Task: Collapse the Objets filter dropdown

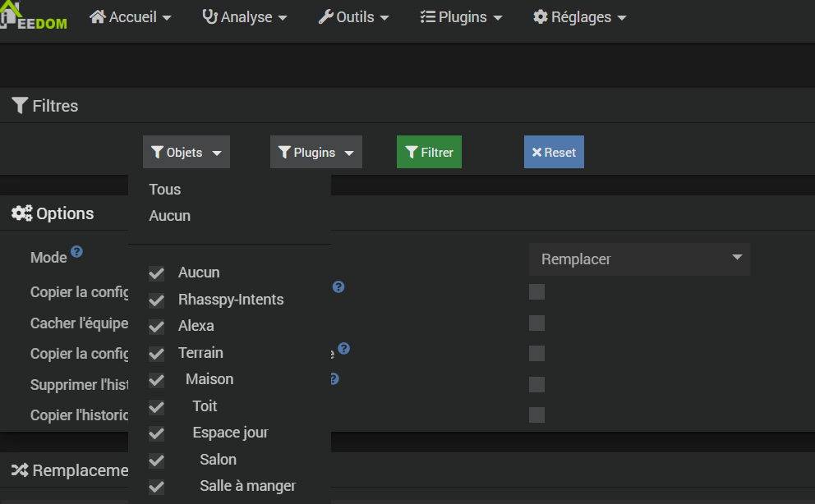Action: (186, 152)
